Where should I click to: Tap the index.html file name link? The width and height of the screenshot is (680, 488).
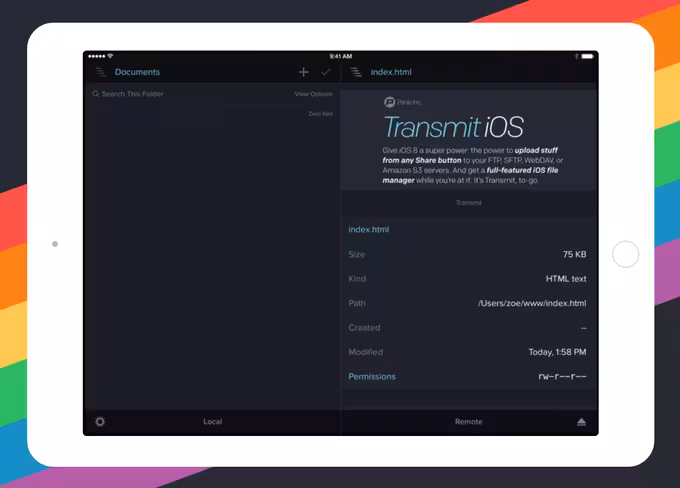[x=369, y=229]
